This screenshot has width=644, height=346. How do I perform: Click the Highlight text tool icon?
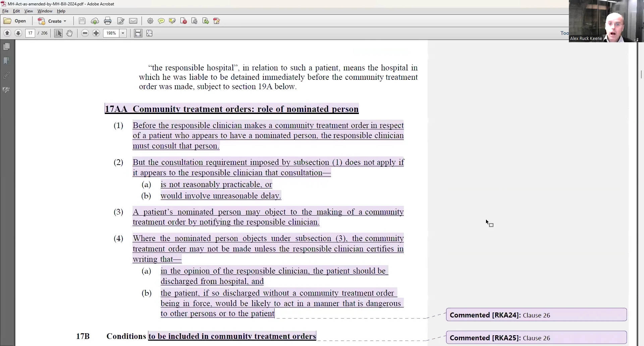click(x=172, y=21)
